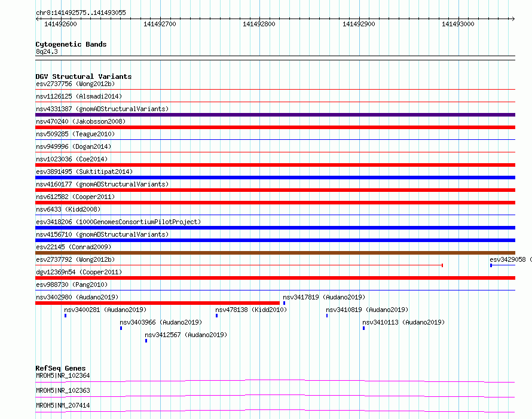Click the nsv478138 (Kidd2010) blue marker
Viewport: 532px width, 419px height.
click(217, 316)
